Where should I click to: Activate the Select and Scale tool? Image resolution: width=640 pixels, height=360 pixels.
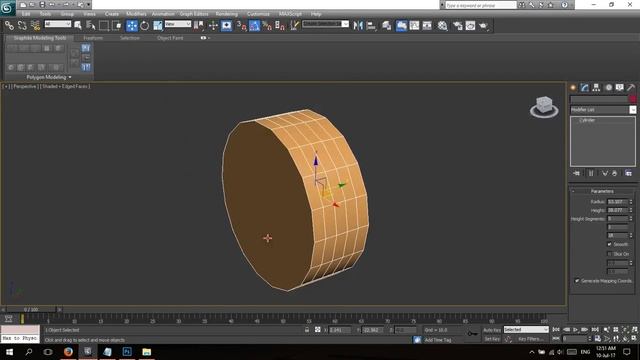tap(158, 25)
